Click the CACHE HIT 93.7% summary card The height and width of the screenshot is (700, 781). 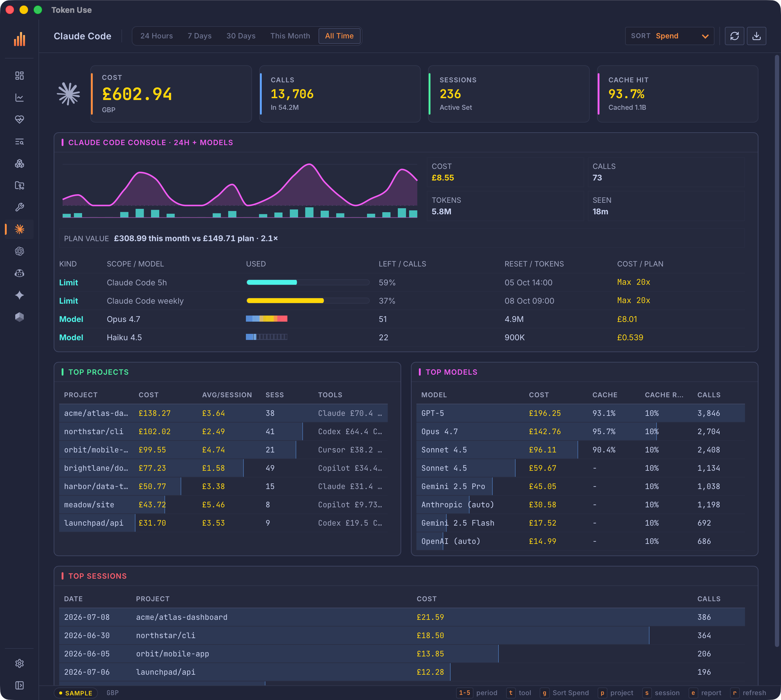point(678,94)
